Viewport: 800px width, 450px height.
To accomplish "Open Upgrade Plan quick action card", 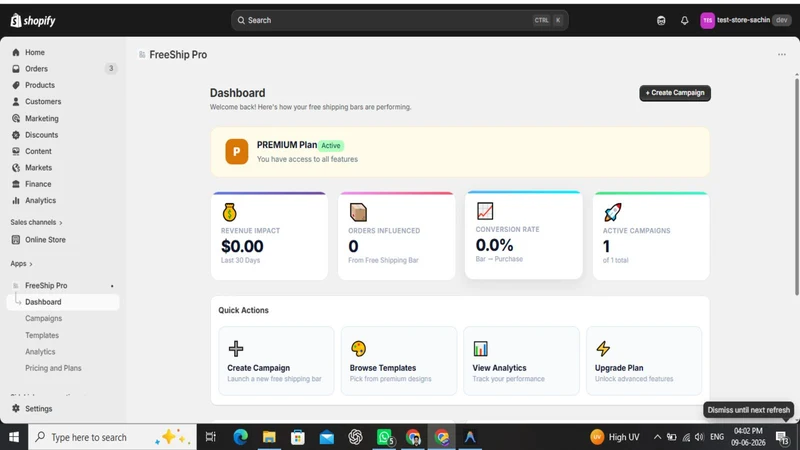I will (x=644, y=361).
